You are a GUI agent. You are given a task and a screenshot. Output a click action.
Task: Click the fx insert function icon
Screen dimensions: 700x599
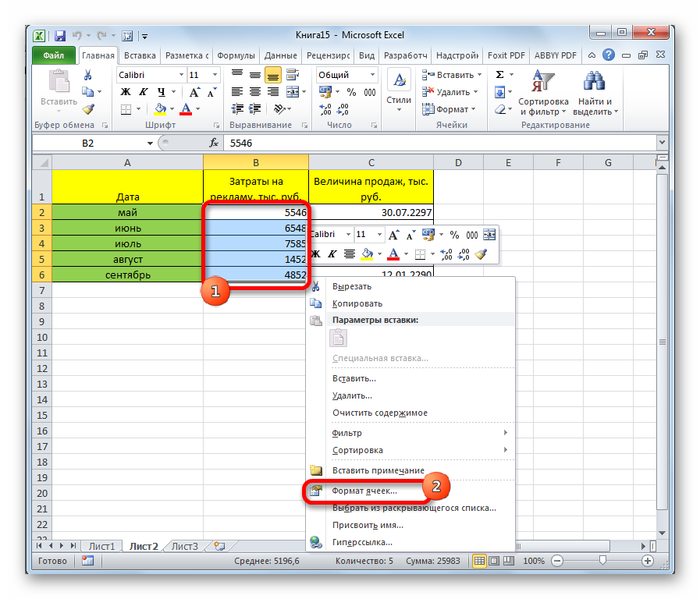[214, 144]
